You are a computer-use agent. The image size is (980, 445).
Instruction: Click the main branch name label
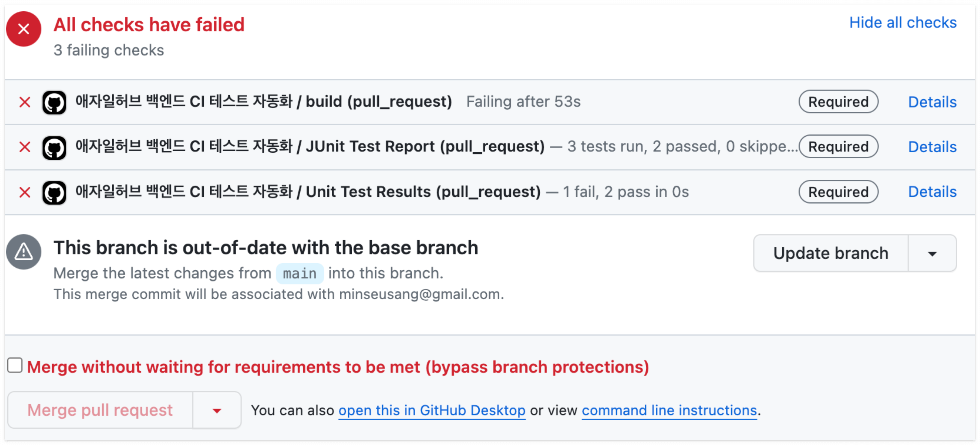tap(300, 273)
